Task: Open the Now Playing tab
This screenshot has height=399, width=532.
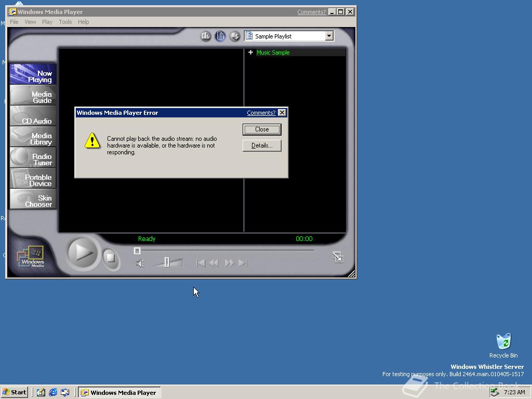Action: pyautogui.click(x=33, y=74)
